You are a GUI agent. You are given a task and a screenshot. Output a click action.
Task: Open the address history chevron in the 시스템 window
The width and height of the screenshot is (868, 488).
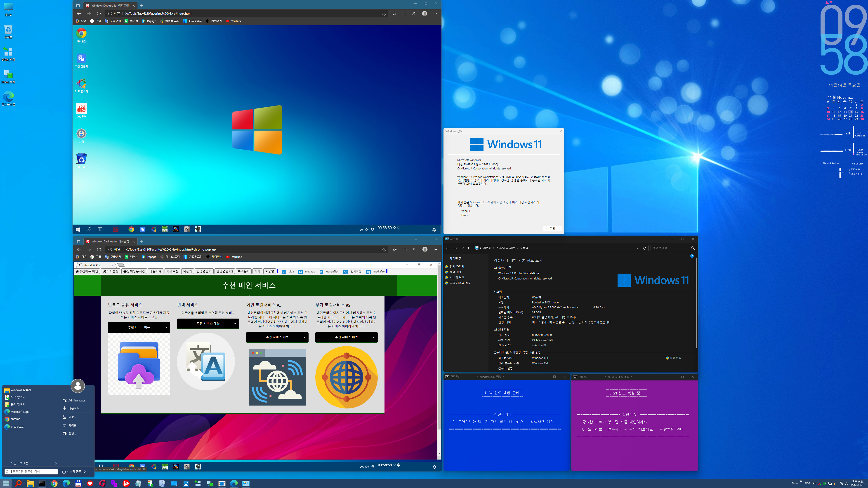coord(637,248)
